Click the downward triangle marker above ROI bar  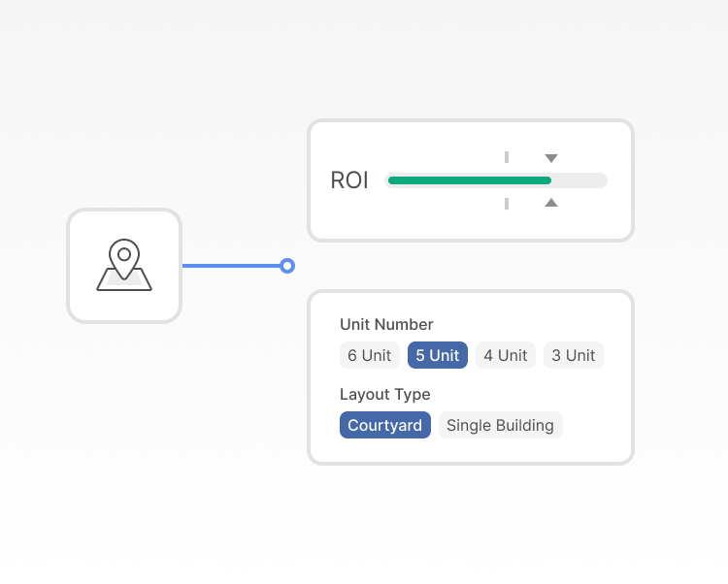coord(551,158)
